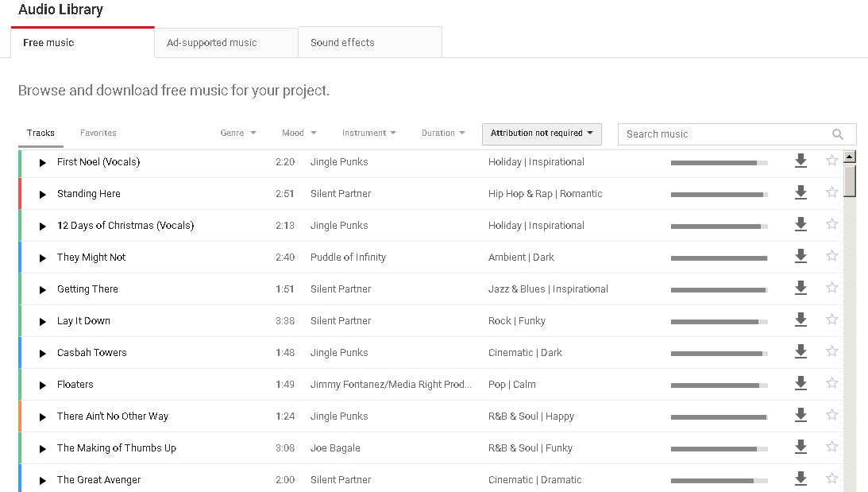Download the Standing Here track
This screenshot has height=492, width=868.
click(800, 192)
